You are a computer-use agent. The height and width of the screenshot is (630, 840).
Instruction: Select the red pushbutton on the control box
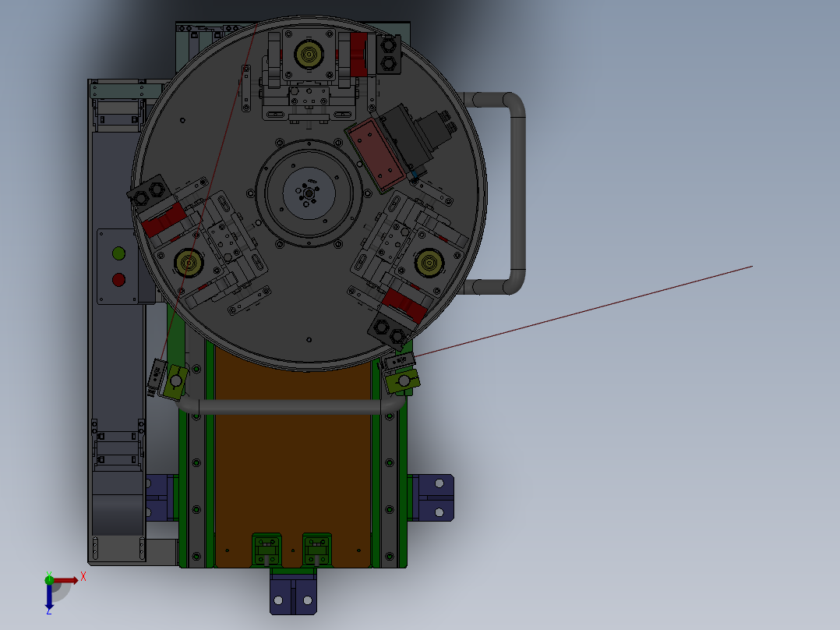(x=119, y=279)
